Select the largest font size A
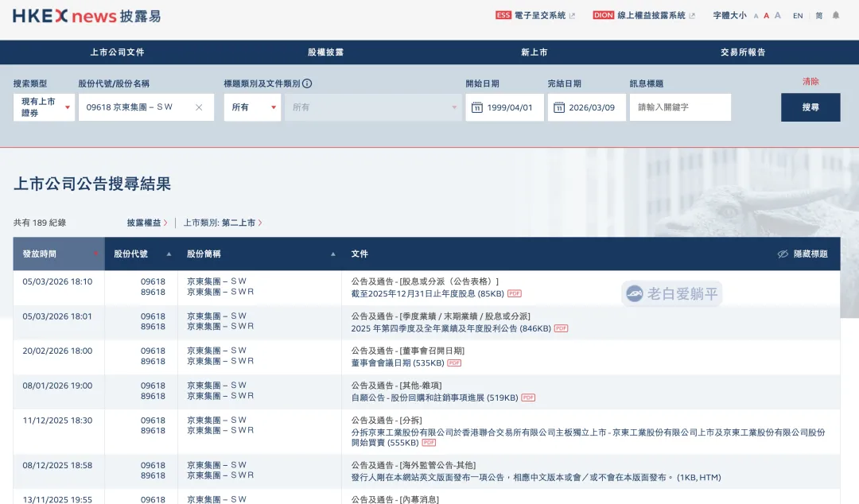859x504 pixels. 777,15
